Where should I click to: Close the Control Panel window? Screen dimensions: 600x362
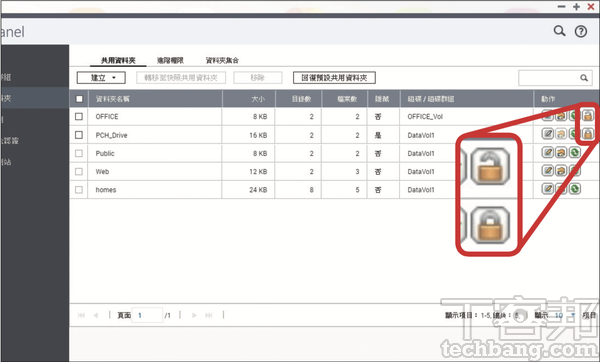click(x=591, y=7)
